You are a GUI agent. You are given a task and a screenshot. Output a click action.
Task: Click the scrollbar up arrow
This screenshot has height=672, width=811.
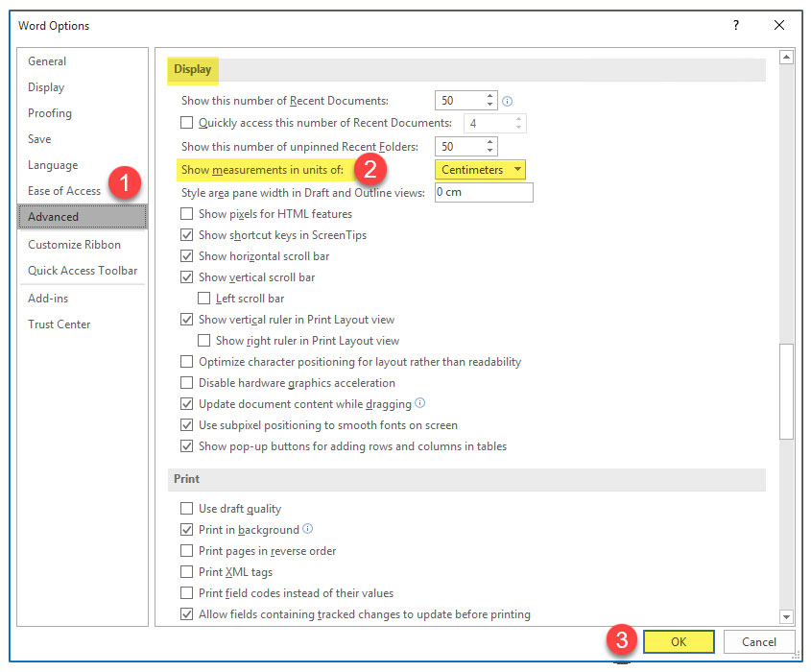[x=786, y=57]
